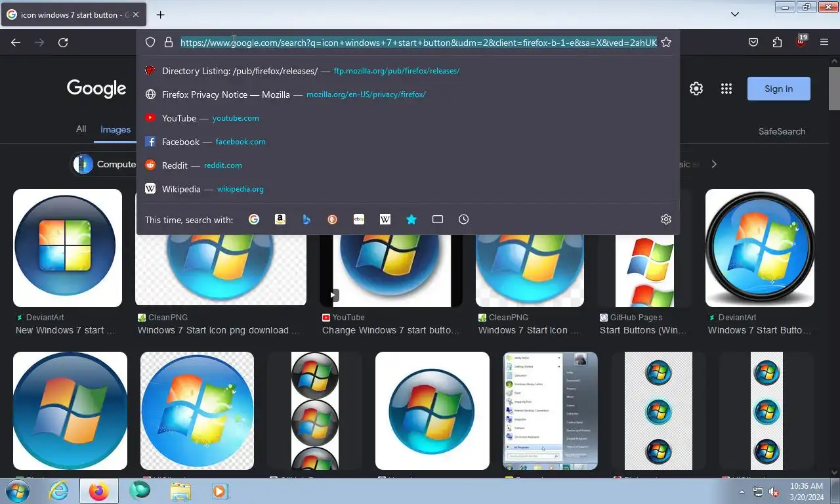
Task: Open the Start menu screenshot thumbnail
Action: tap(550, 411)
